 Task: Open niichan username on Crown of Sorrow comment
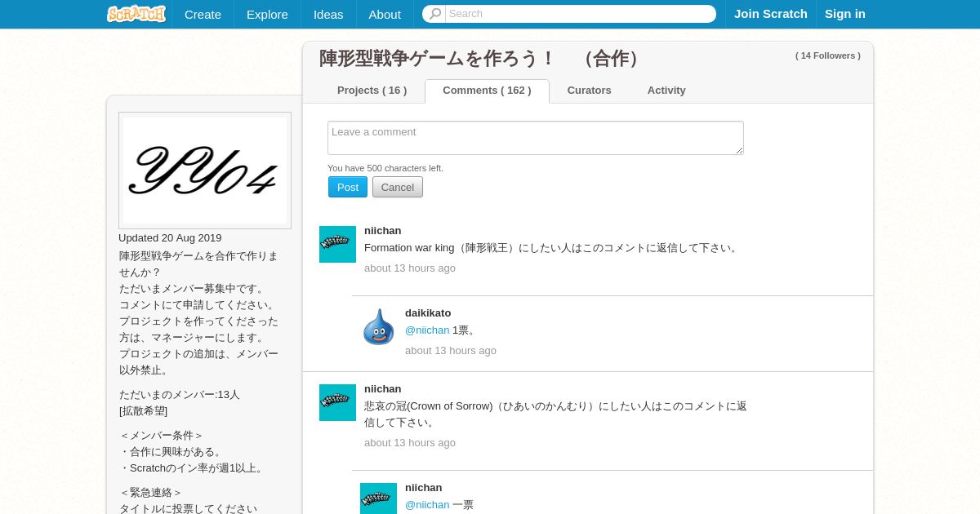(383, 389)
